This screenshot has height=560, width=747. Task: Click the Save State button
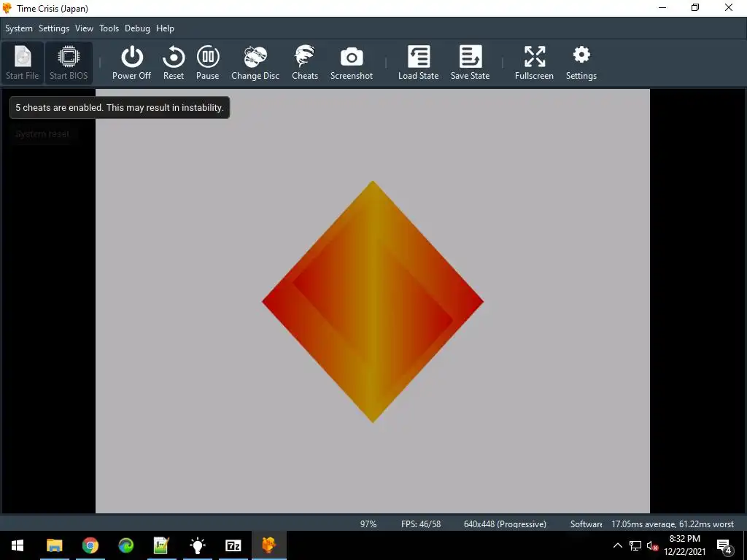[471, 63]
